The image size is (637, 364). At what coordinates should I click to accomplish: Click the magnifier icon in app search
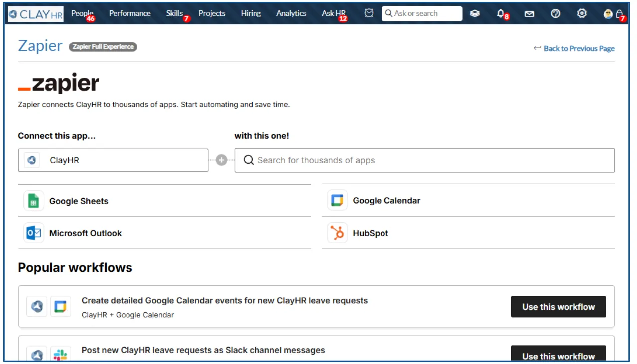(x=249, y=160)
